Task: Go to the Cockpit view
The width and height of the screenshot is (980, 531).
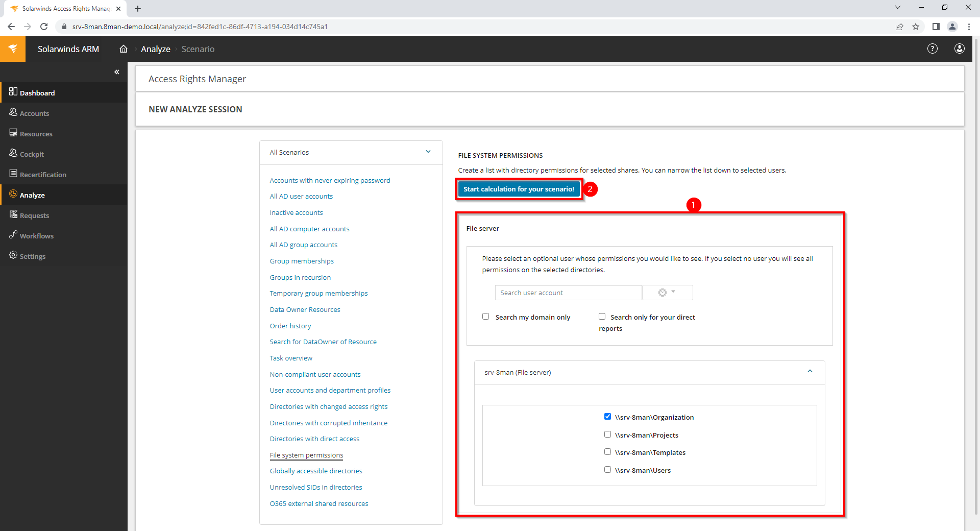Action: click(31, 154)
